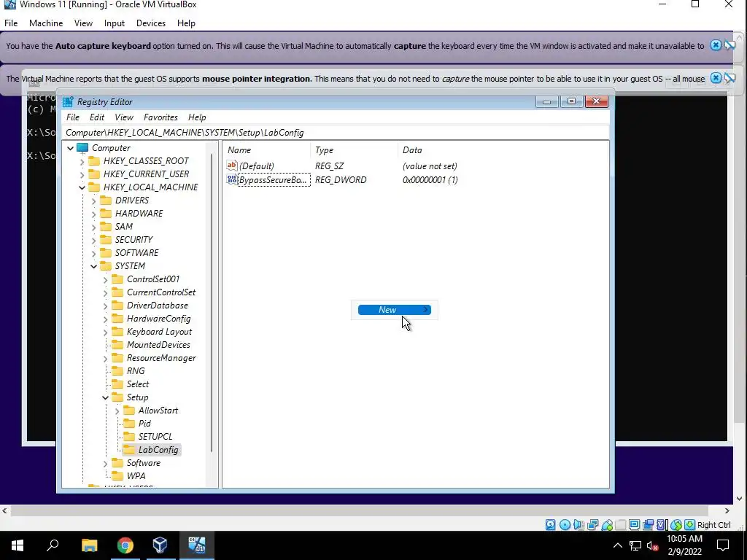Click the VM horizontal scrollbar right arrow
Screen dimensions: 747x560
[x=727, y=510]
